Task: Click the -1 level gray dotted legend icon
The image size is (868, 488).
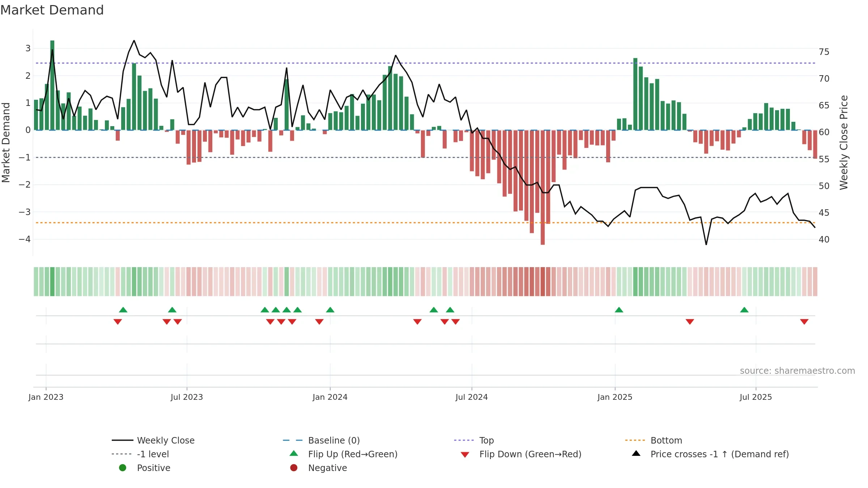Action: 122,454
